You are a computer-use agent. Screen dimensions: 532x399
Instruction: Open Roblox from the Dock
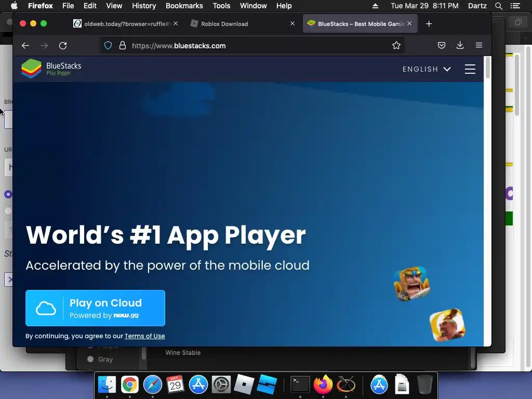[244, 385]
